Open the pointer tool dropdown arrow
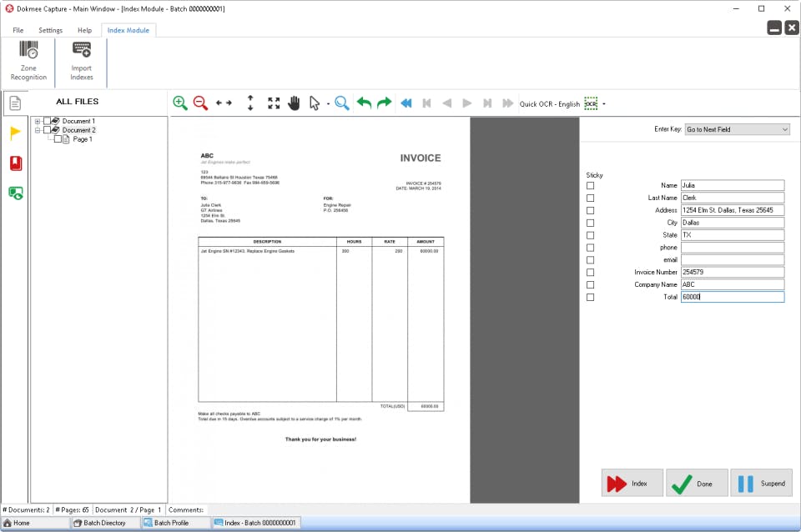 [328, 104]
